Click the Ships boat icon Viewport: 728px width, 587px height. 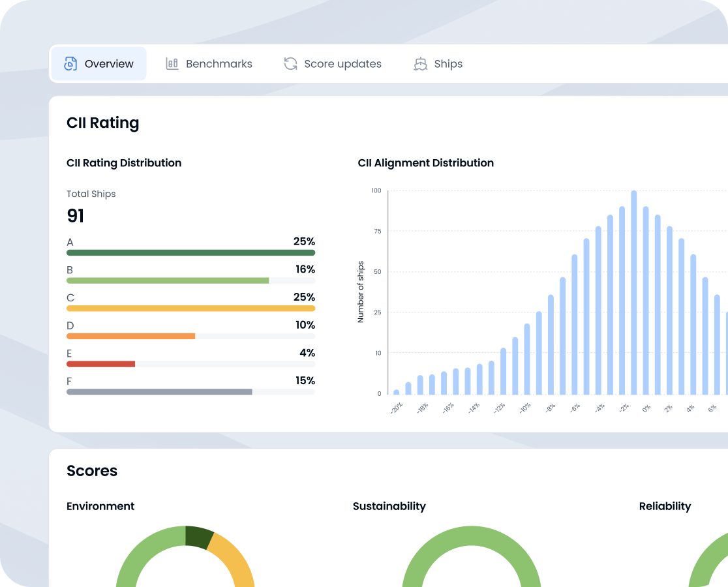click(x=421, y=64)
